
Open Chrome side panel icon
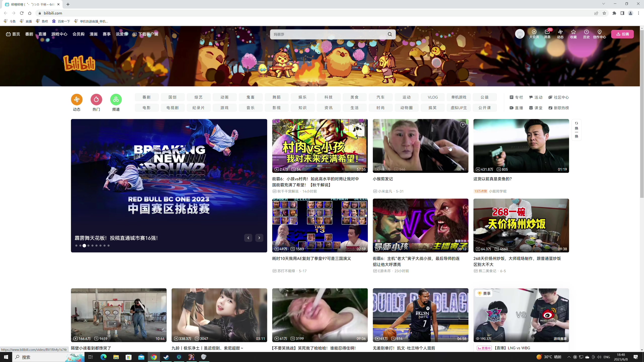(622, 13)
